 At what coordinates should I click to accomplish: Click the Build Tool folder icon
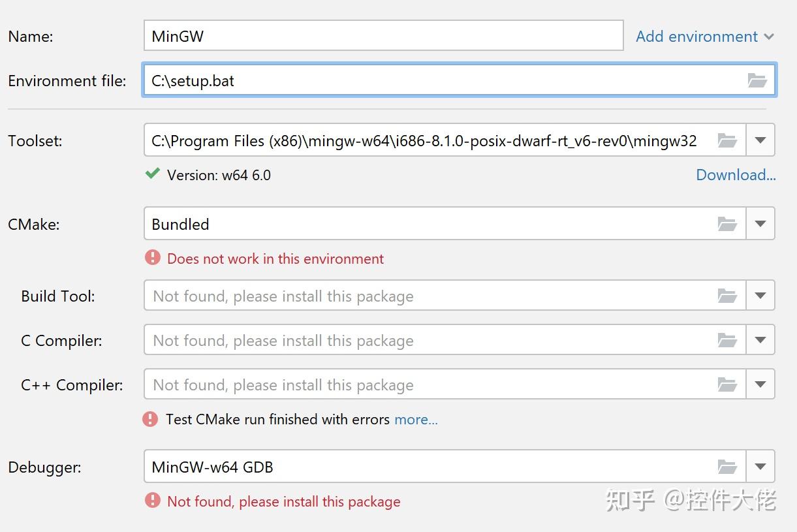[x=727, y=295]
